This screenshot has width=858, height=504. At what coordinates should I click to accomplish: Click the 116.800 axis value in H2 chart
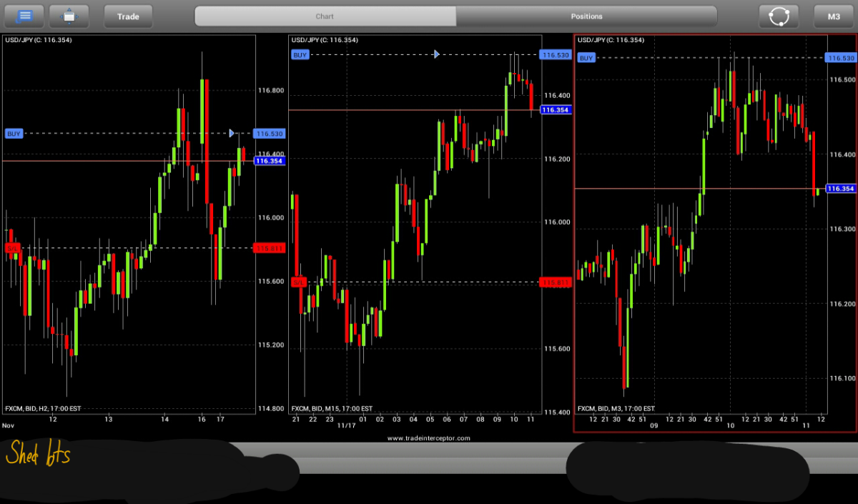(x=271, y=91)
